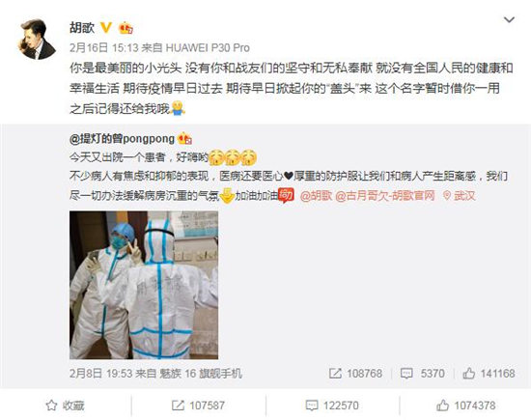Like the original post with 141168 likes
This screenshot has width=531, height=420.
(489, 374)
